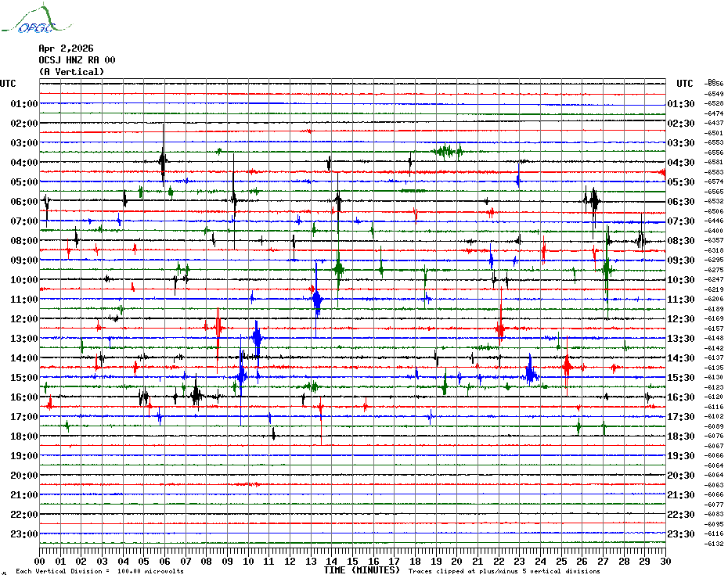
Task: Click minute '20' on the bottom axis
Action: click(457, 561)
